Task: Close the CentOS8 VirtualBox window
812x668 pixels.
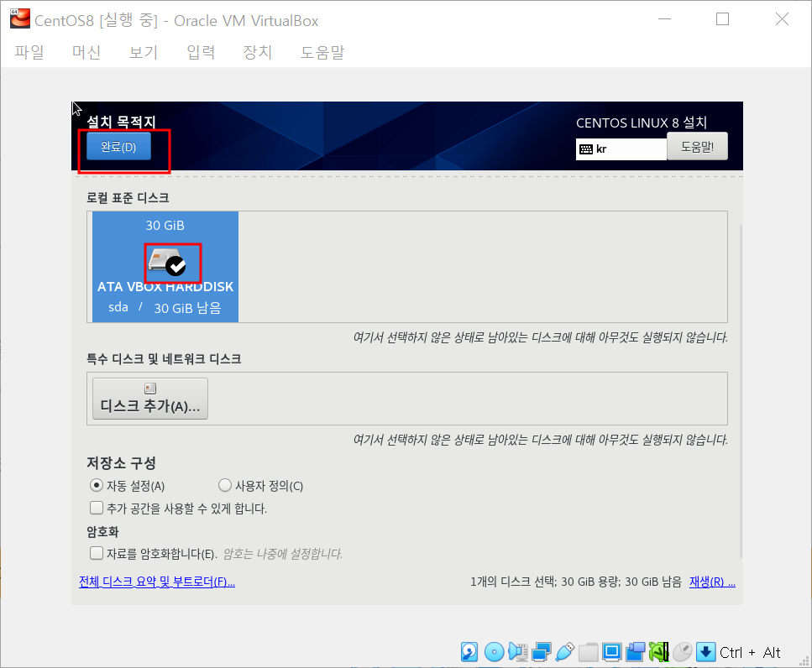Action: pyautogui.click(x=782, y=19)
